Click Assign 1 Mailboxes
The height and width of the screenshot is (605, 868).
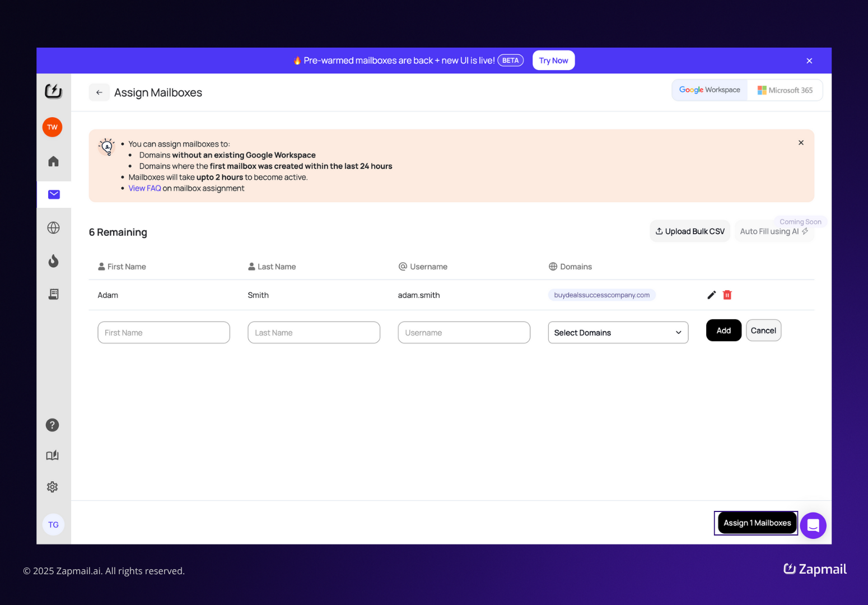pos(757,523)
